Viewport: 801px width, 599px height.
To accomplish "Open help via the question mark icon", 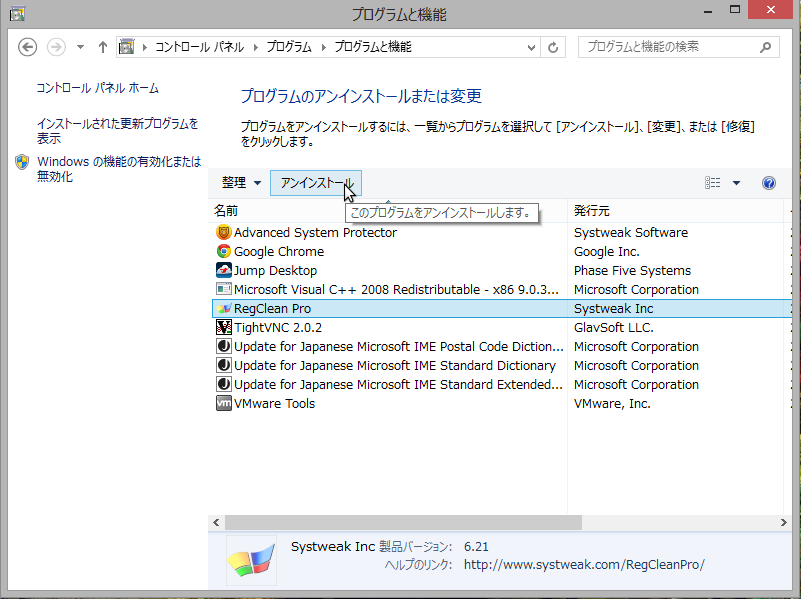I will [769, 183].
